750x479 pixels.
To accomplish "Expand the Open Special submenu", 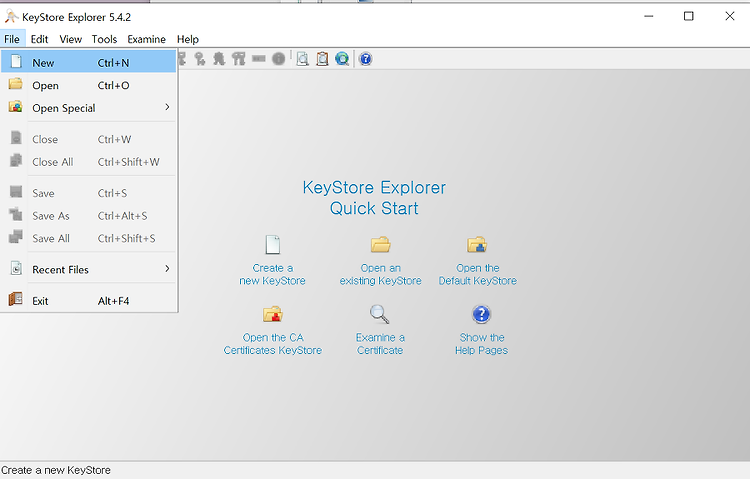I will [x=88, y=108].
